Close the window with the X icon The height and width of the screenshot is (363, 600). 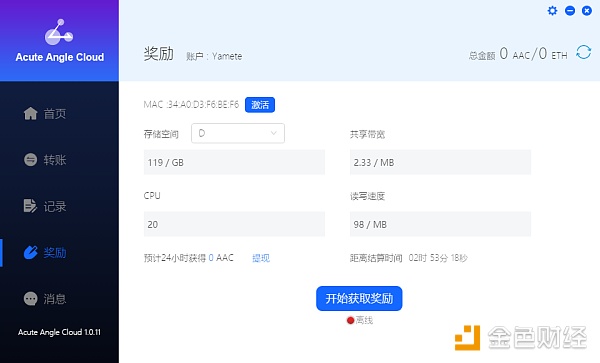(x=587, y=10)
